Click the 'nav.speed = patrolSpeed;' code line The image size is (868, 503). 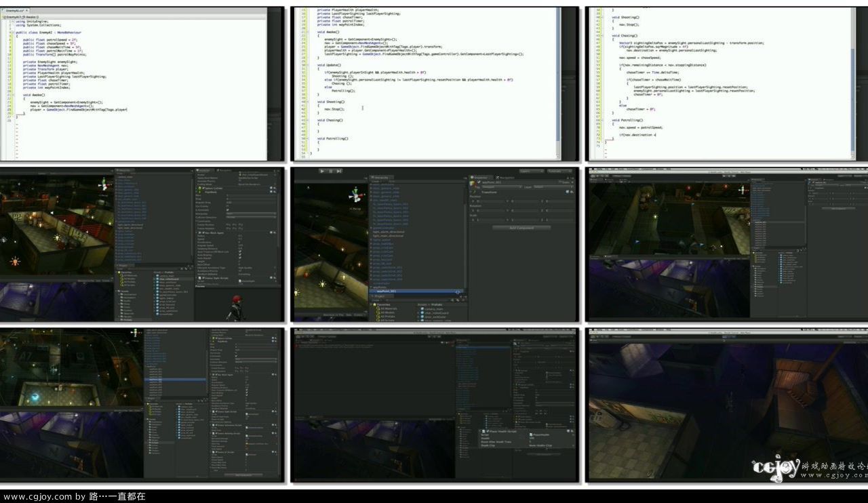click(x=641, y=127)
